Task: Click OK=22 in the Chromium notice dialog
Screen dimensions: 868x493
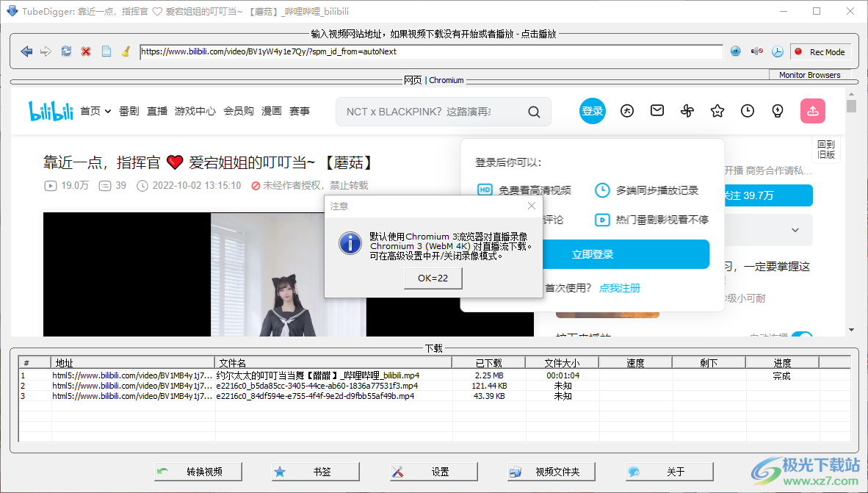Action: point(433,278)
